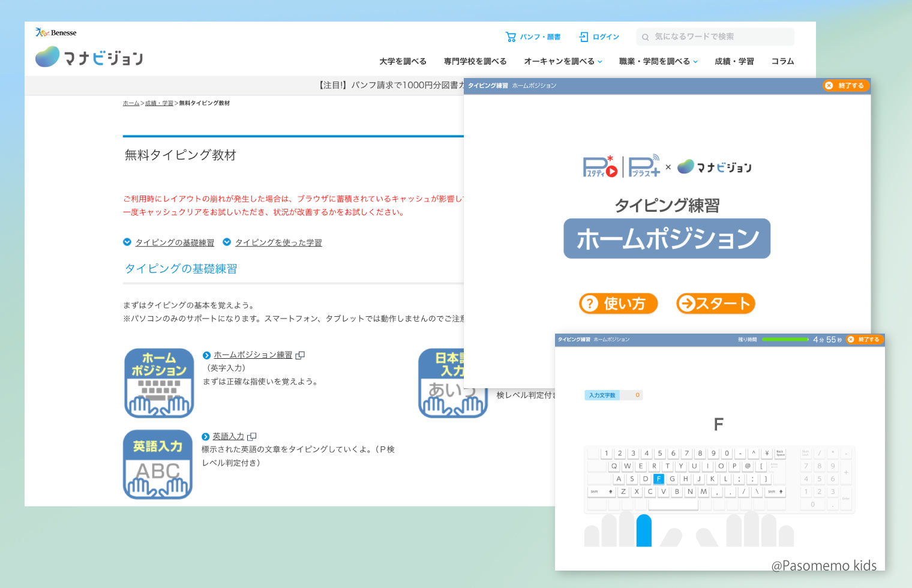This screenshot has width=912, height=588.
Task: Click the green remaining time bar
Action: click(785, 340)
